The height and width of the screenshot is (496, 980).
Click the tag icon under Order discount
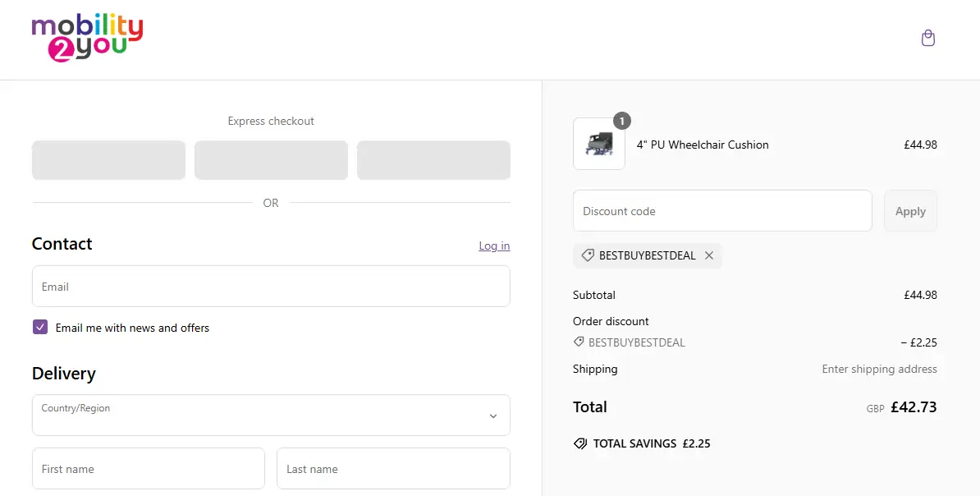(x=579, y=342)
